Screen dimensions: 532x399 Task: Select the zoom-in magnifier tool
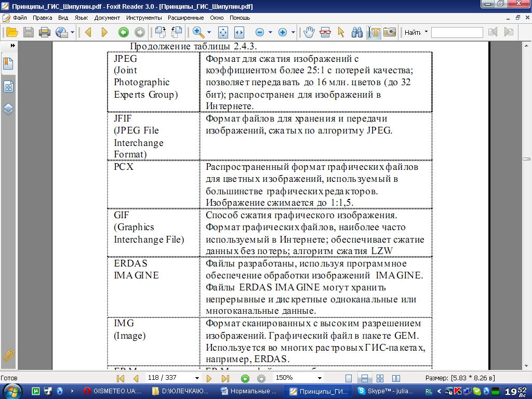pyautogui.click(x=198, y=32)
